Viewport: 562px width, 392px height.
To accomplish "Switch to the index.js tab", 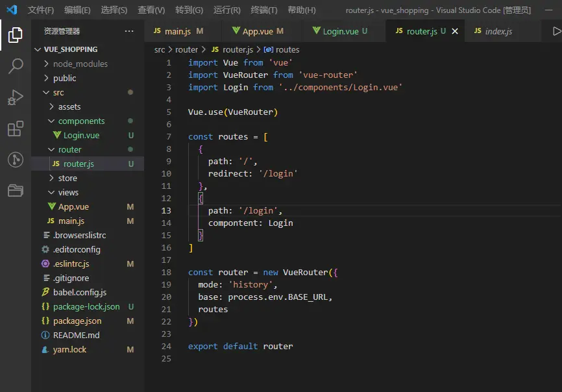I will coord(502,31).
